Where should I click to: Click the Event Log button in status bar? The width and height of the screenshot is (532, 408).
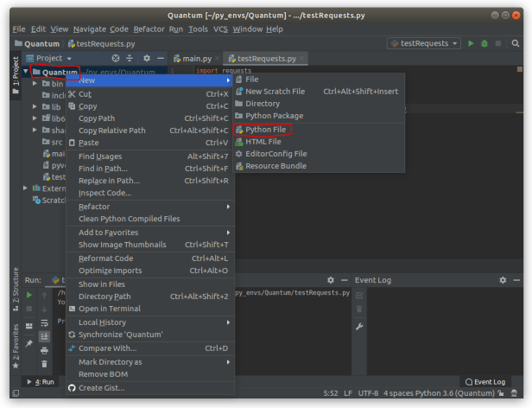click(x=484, y=381)
